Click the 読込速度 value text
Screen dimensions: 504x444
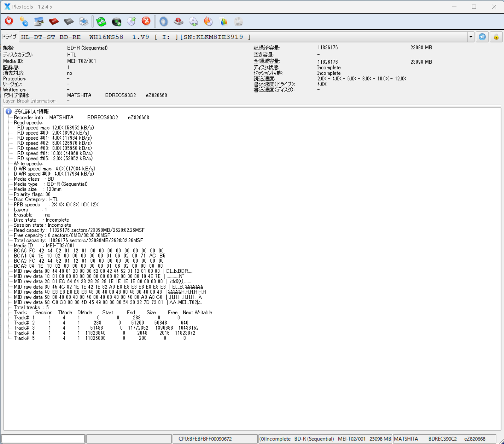tap(362, 79)
